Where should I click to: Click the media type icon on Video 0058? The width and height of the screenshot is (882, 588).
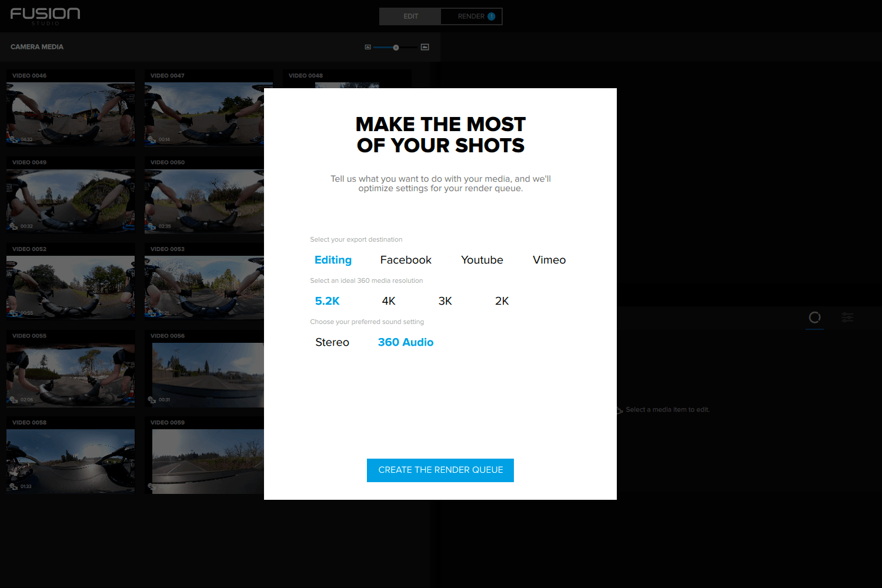13,486
